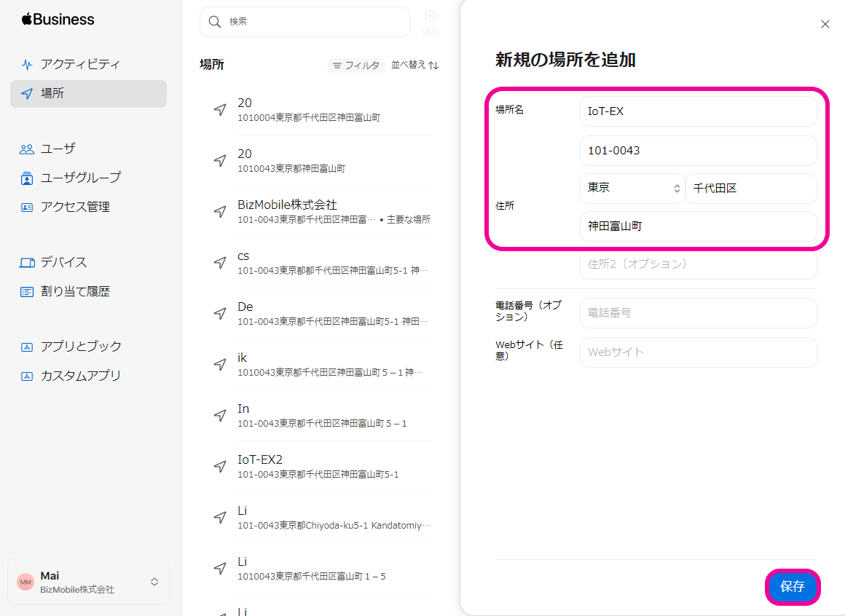845x616 pixels.
Task: Click the User Groups icon
Action: click(x=27, y=178)
